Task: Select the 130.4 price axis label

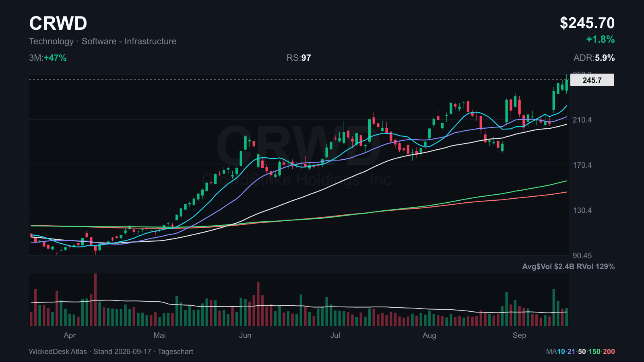Action: pyautogui.click(x=582, y=210)
